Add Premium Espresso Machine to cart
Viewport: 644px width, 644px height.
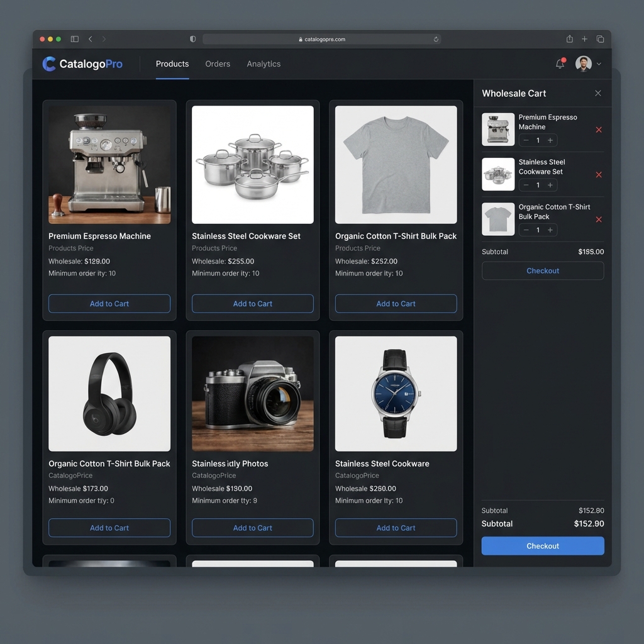point(109,304)
